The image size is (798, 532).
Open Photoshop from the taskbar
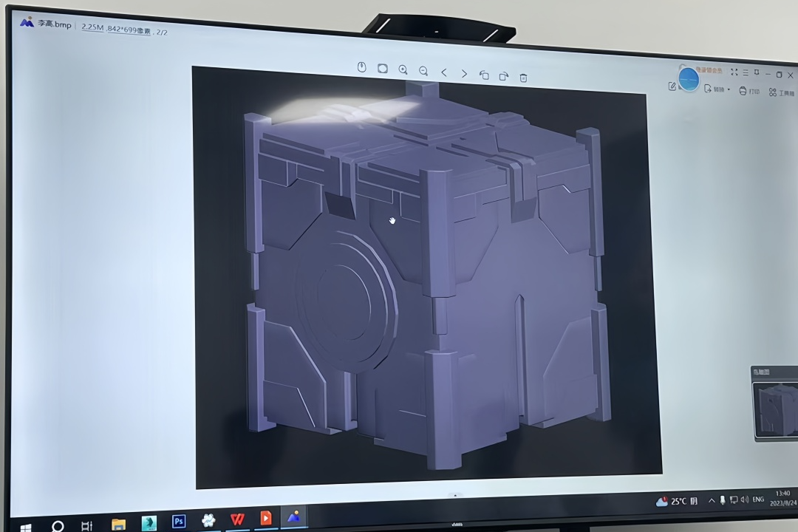click(x=178, y=522)
